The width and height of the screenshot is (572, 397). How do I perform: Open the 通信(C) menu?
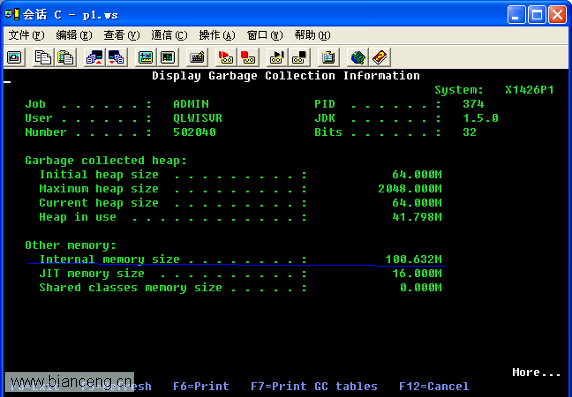(169, 35)
